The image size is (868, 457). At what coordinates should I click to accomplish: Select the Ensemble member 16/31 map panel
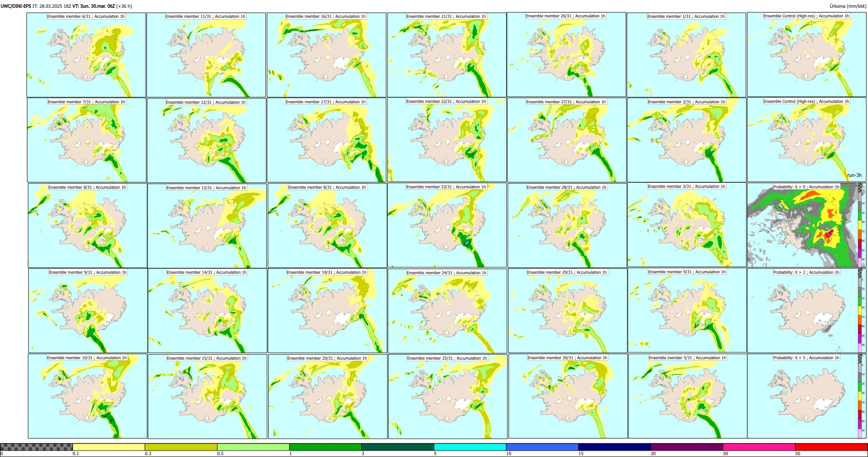pyautogui.click(x=327, y=55)
